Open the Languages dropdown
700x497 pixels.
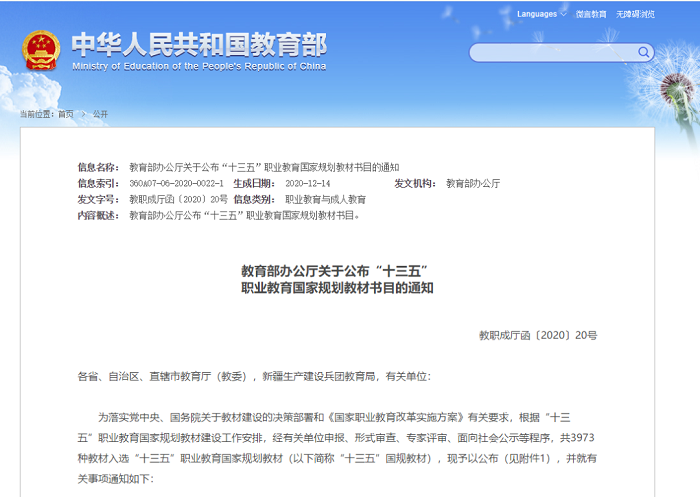click(541, 14)
